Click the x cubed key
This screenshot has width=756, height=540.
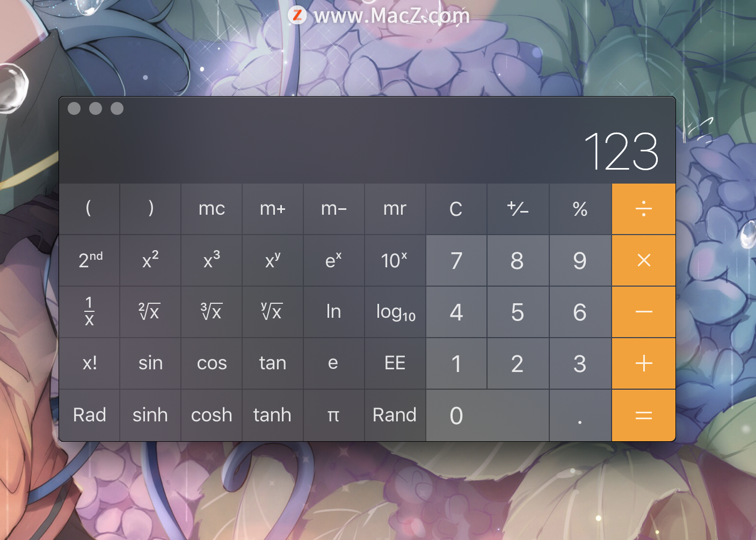coord(212,260)
